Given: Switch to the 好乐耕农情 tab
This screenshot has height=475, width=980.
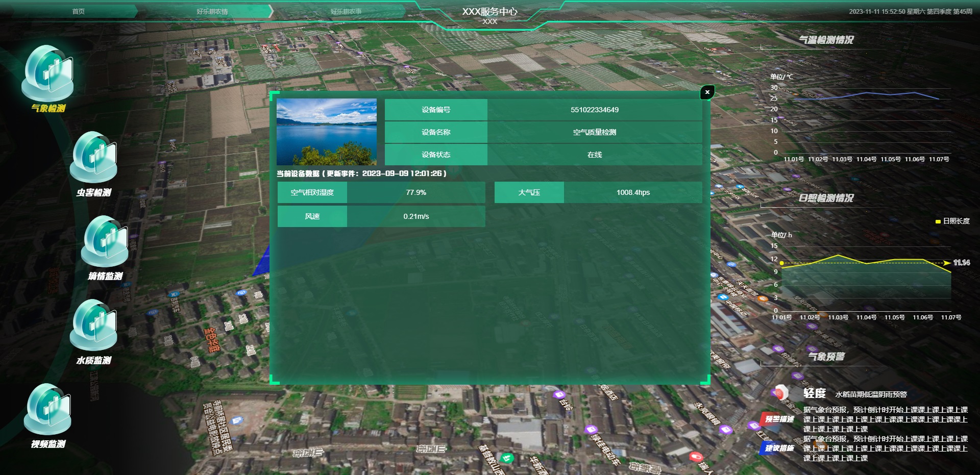Looking at the screenshot, I should click(x=212, y=11).
